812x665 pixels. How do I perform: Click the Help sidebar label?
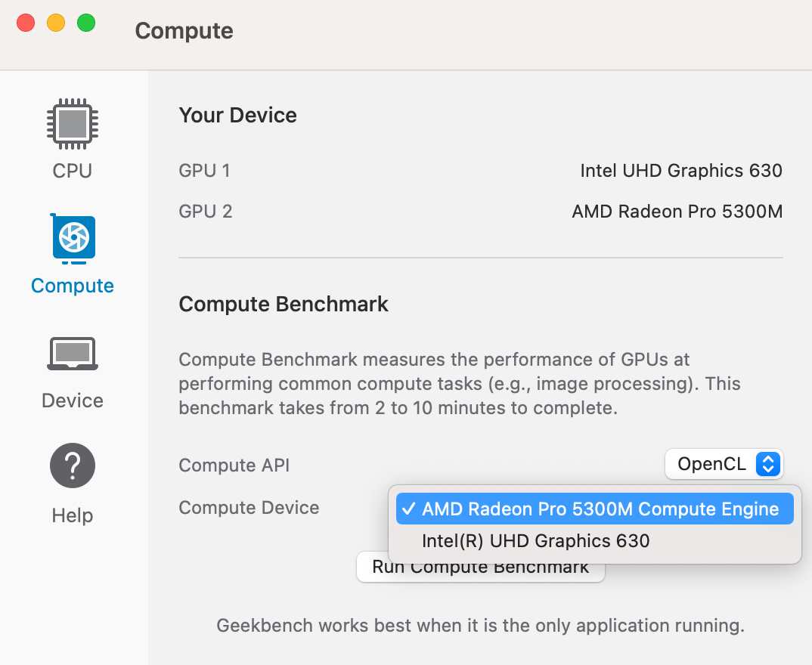tap(73, 515)
